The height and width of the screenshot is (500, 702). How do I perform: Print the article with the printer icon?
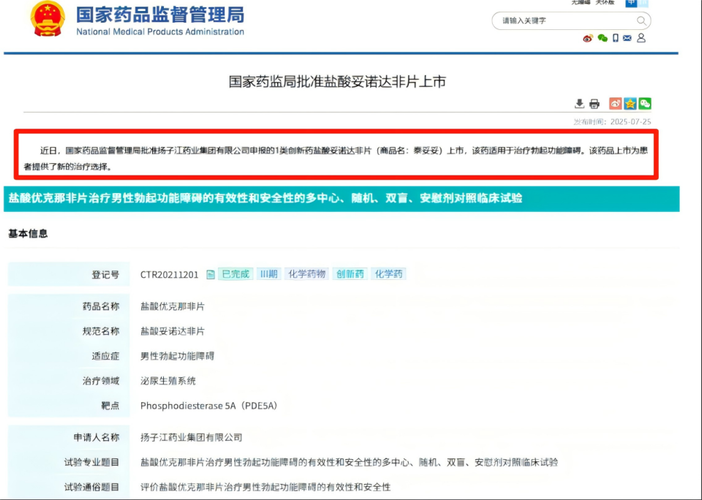tap(594, 104)
